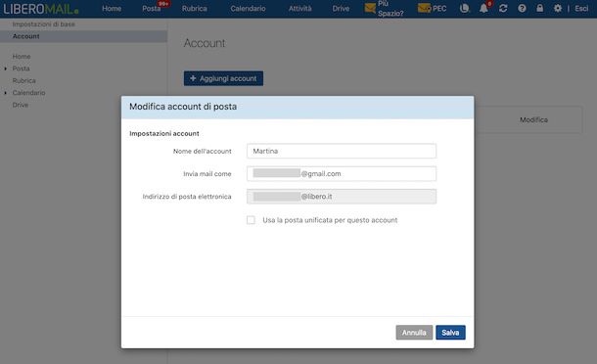Click the 'Invia mail come' label
597x364 pixels.
point(207,174)
